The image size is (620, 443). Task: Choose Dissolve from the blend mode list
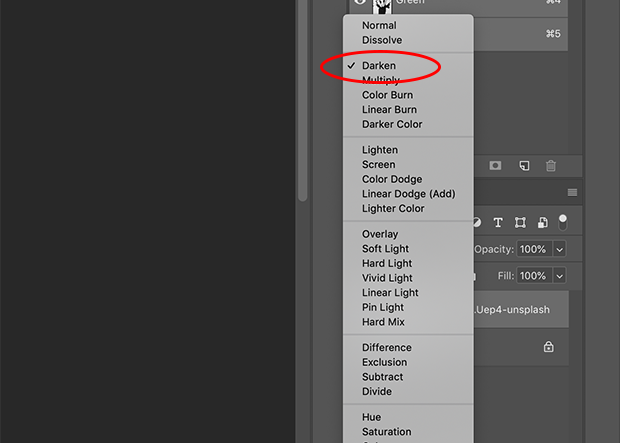click(408, 40)
